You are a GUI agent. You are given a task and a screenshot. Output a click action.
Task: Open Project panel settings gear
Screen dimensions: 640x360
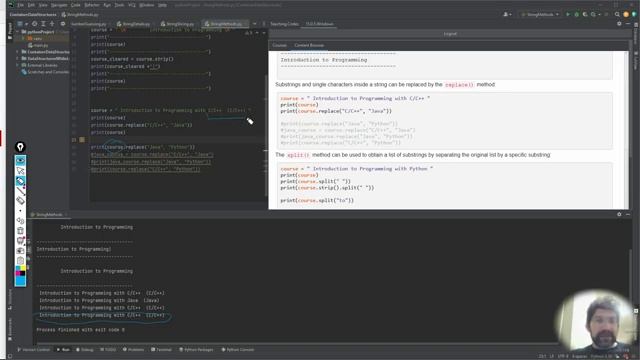pyautogui.click(x=62, y=24)
